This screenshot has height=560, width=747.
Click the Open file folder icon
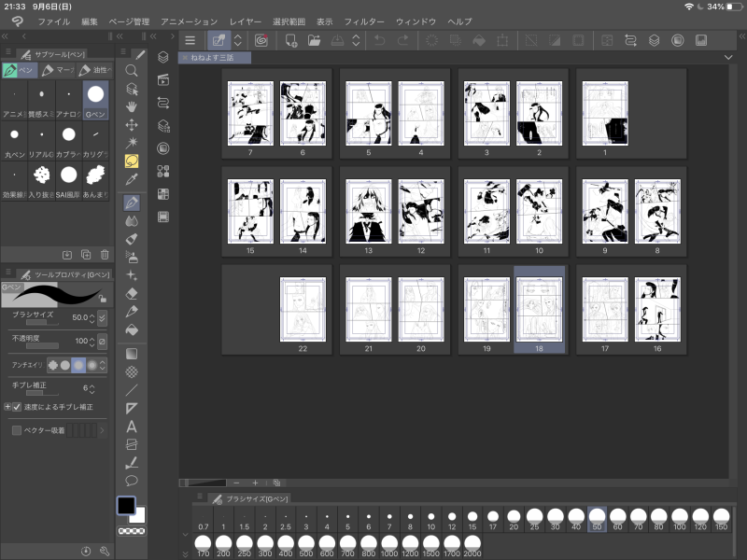314,40
